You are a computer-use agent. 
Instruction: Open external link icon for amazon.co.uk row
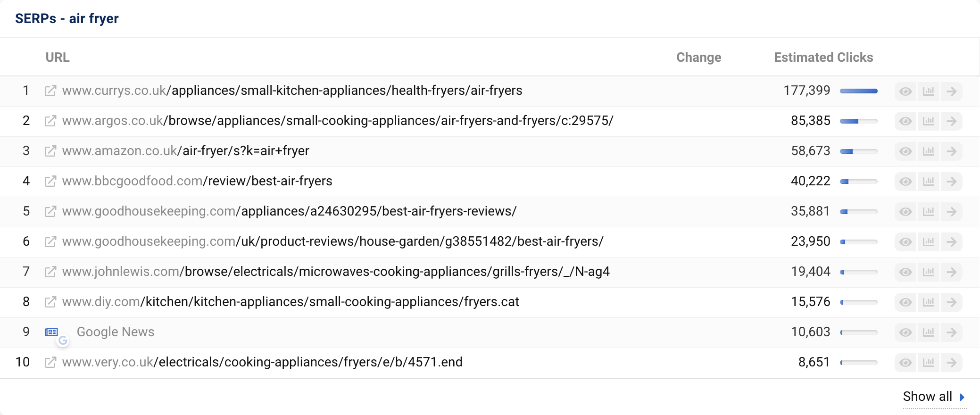50,151
